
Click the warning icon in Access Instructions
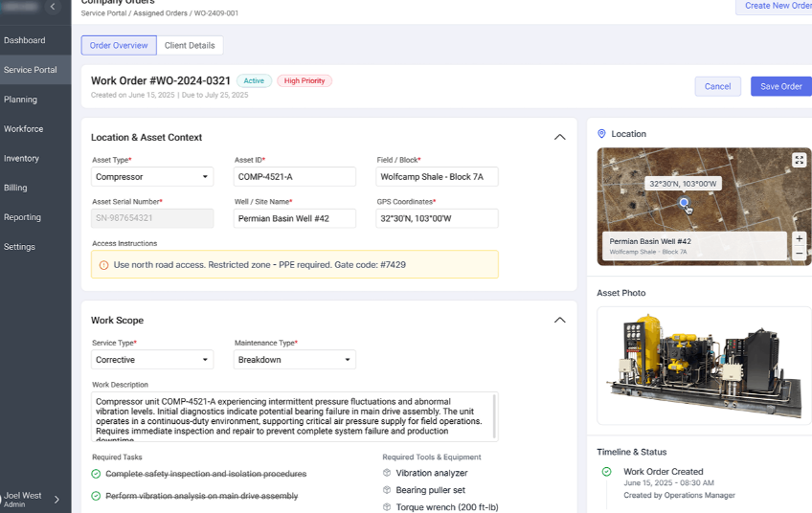103,265
